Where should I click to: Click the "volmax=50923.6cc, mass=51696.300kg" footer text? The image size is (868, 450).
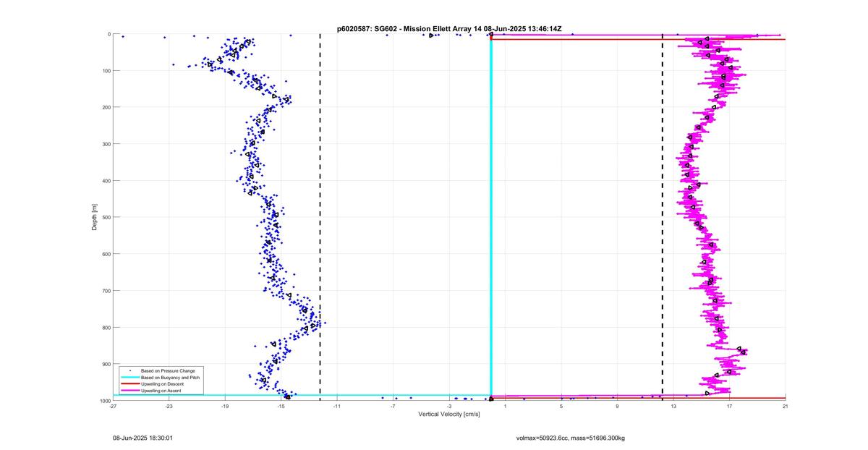point(570,438)
